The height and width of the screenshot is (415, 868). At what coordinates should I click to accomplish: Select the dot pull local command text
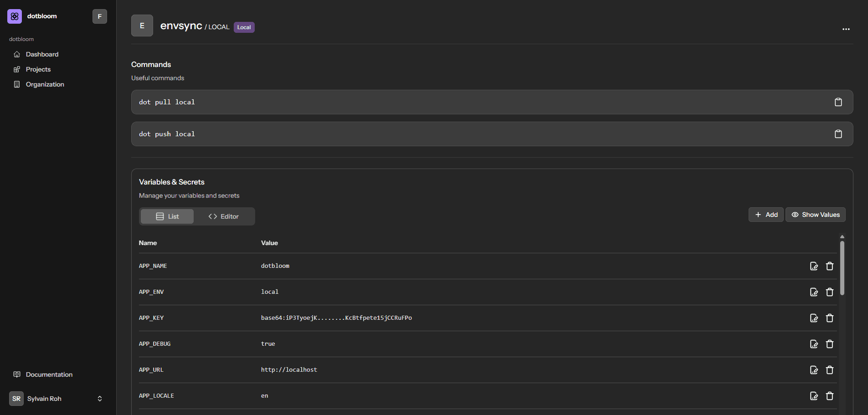167,102
